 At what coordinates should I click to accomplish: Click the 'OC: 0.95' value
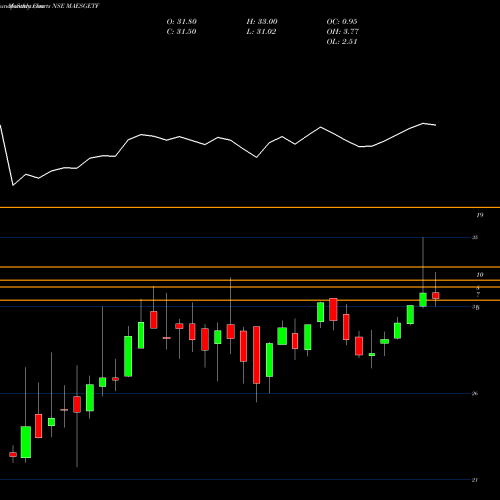pos(342,22)
